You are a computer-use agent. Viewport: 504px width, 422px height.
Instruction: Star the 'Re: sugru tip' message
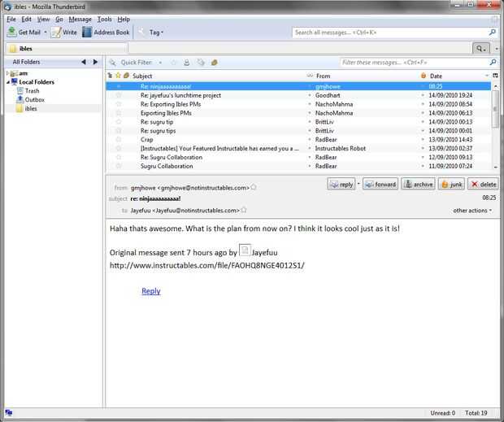[119, 121]
